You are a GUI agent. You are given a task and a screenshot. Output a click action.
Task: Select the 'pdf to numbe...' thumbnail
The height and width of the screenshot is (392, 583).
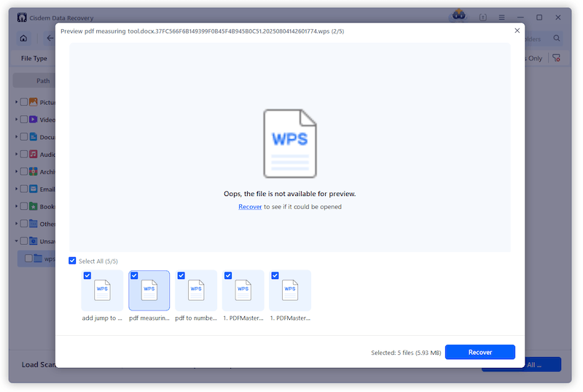click(x=196, y=291)
